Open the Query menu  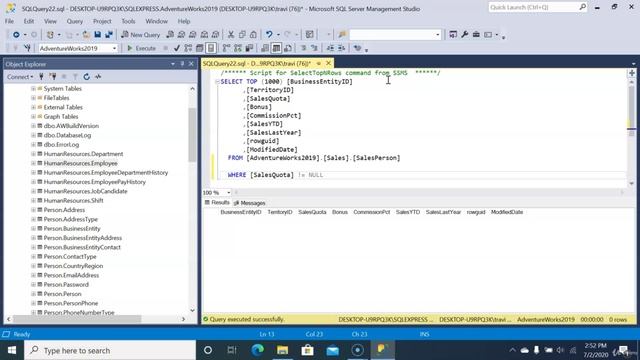tap(74, 21)
